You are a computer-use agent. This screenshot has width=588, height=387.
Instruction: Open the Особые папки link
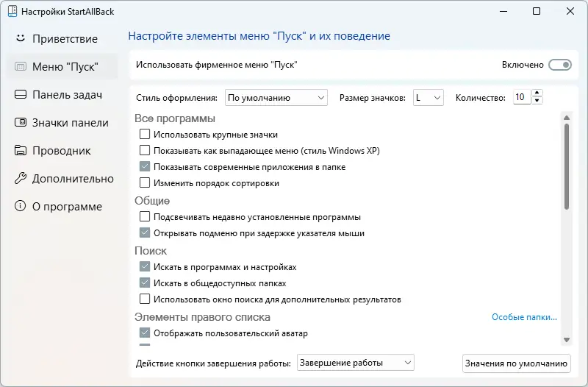pos(524,317)
